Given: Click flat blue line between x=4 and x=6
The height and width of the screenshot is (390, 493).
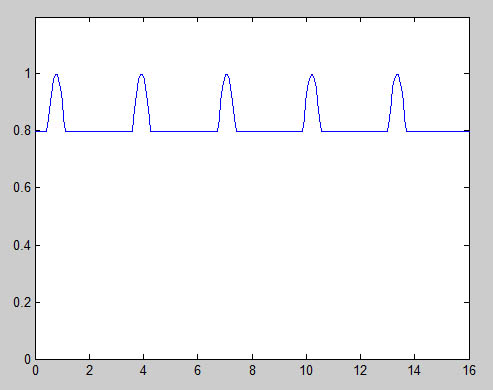Looking at the screenshot, I should (x=184, y=131).
